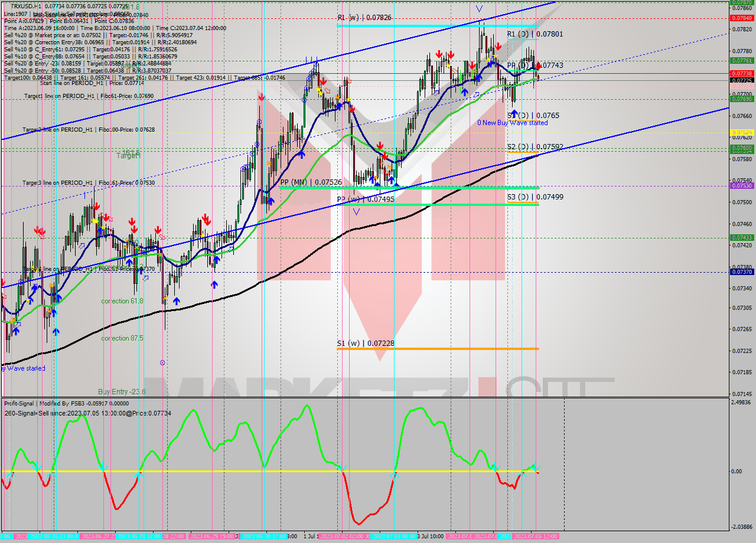Click the red sell arrow at the highest peak
The height and width of the screenshot is (543, 756).
(x=498, y=45)
